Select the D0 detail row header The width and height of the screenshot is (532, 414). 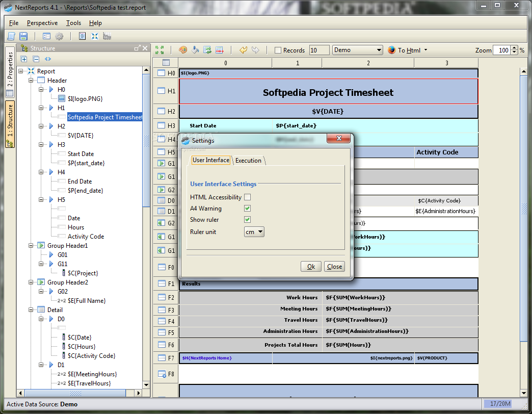(166, 200)
